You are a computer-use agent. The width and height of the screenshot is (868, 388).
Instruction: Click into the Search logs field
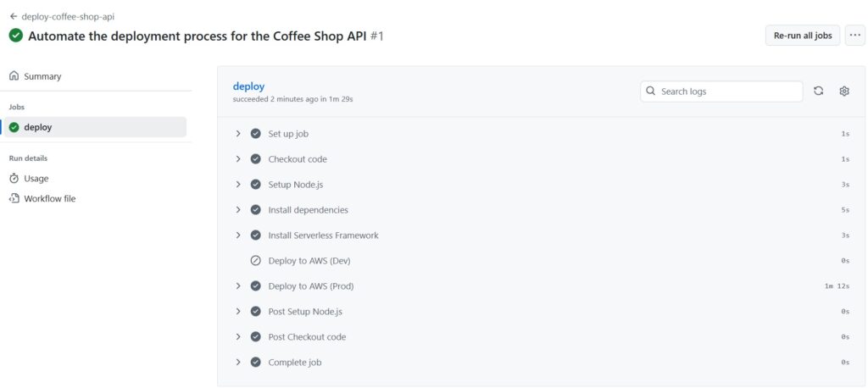click(721, 91)
